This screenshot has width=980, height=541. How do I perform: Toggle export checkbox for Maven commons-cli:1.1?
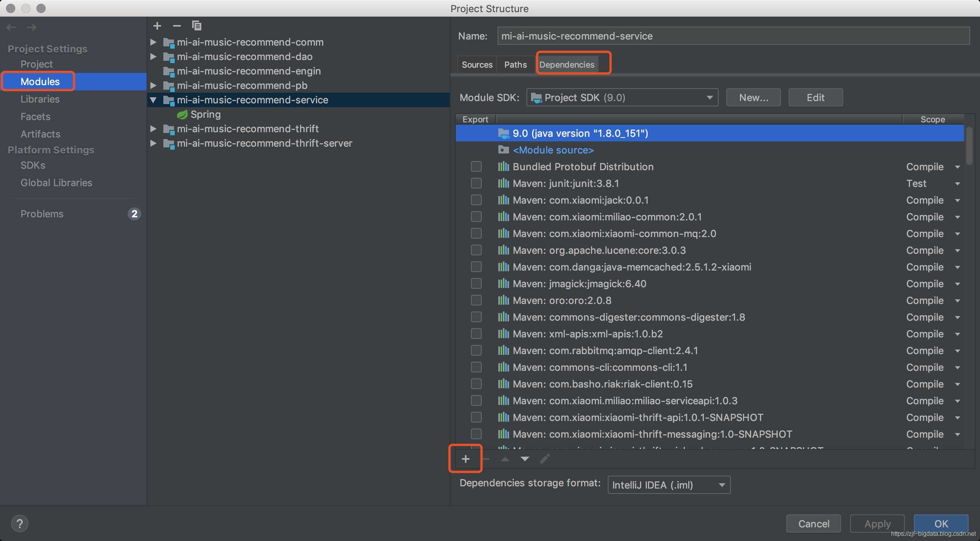pos(475,367)
